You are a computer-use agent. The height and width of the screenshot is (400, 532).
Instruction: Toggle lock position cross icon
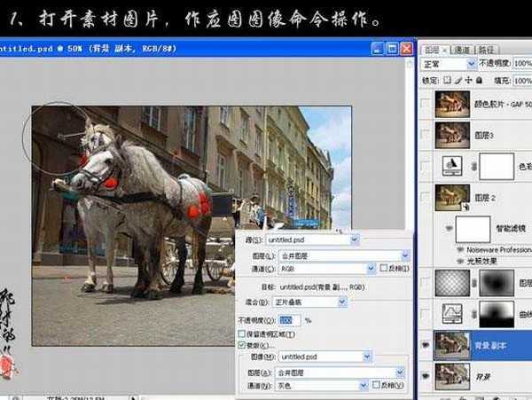(x=468, y=80)
